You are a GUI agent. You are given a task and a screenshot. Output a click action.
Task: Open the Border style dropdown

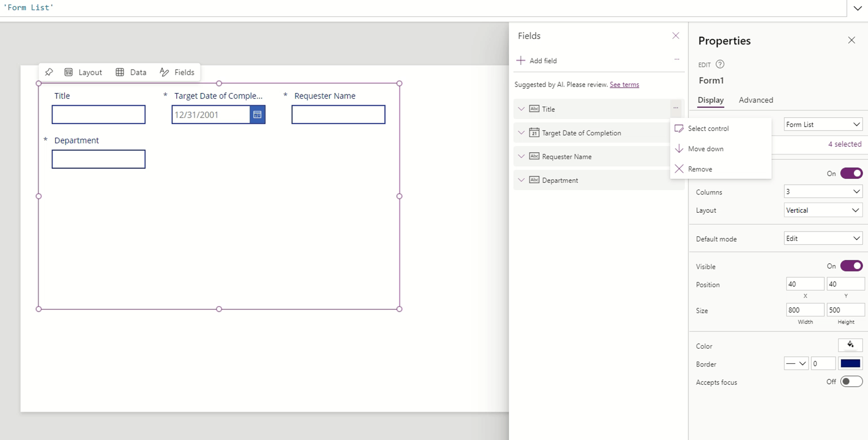pyautogui.click(x=796, y=364)
